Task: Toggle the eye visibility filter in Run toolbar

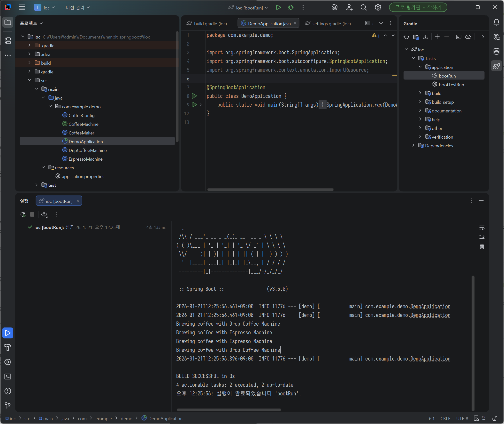Action: [44, 214]
